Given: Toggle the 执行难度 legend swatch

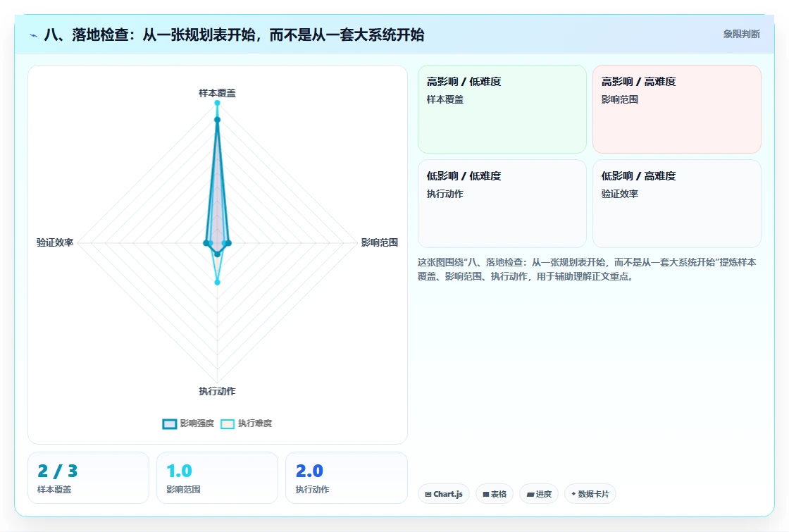Looking at the screenshot, I should click(228, 423).
